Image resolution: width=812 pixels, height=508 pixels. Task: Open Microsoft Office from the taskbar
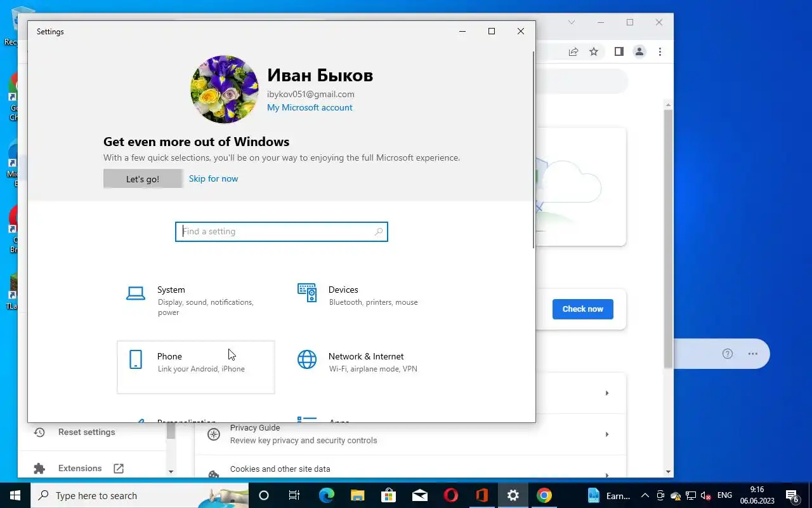[482, 495]
